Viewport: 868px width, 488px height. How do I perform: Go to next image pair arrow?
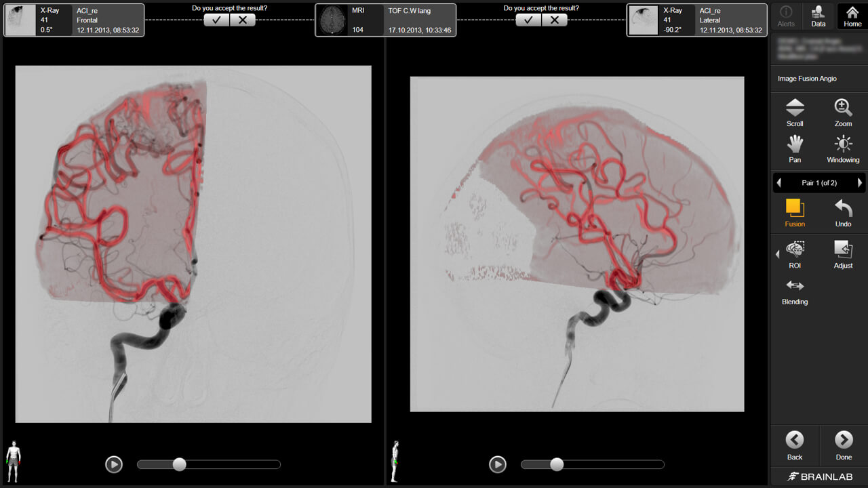pos(859,183)
